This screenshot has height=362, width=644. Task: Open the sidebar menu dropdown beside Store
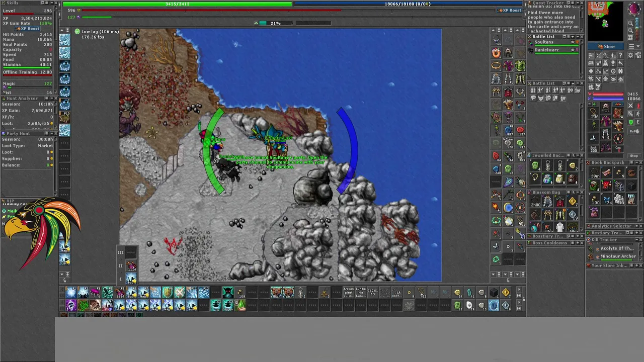click(x=634, y=46)
